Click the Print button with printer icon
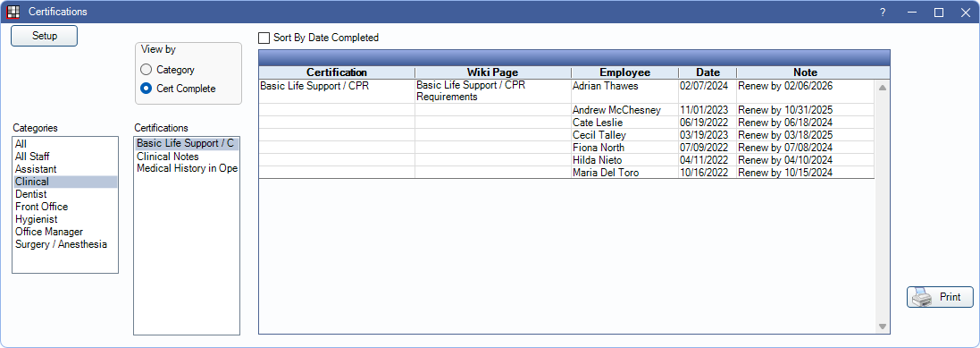 [x=940, y=297]
